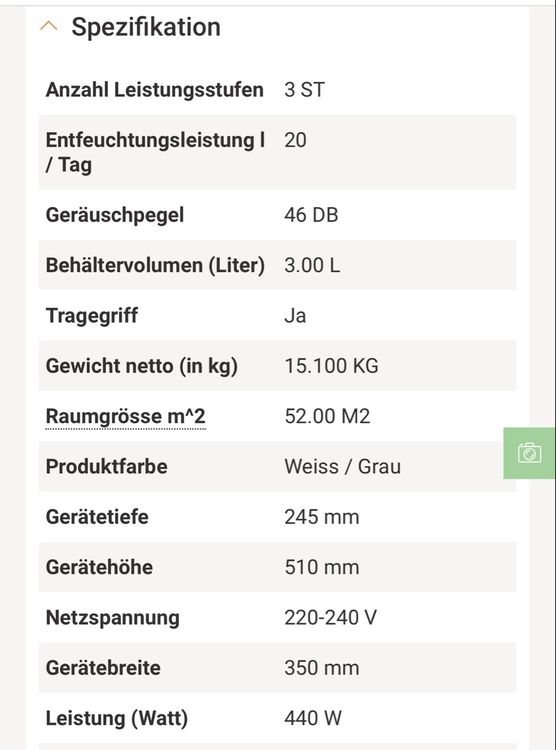This screenshot has height=750, width=556.
Task: Select the Gerätebreite 350 mm value
Action: point(322,668)
